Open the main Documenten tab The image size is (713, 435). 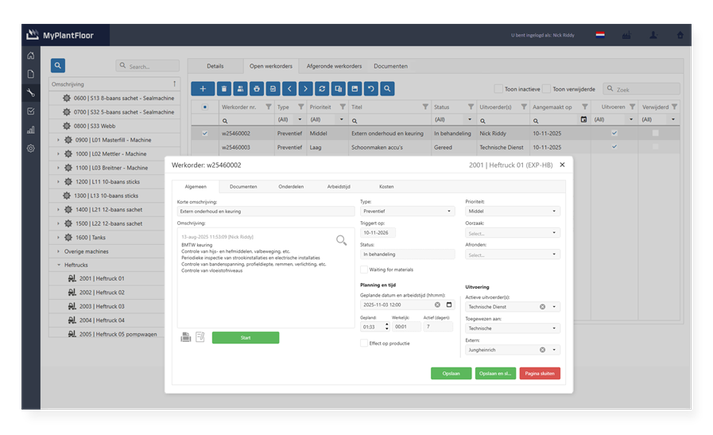coord(391,66)
